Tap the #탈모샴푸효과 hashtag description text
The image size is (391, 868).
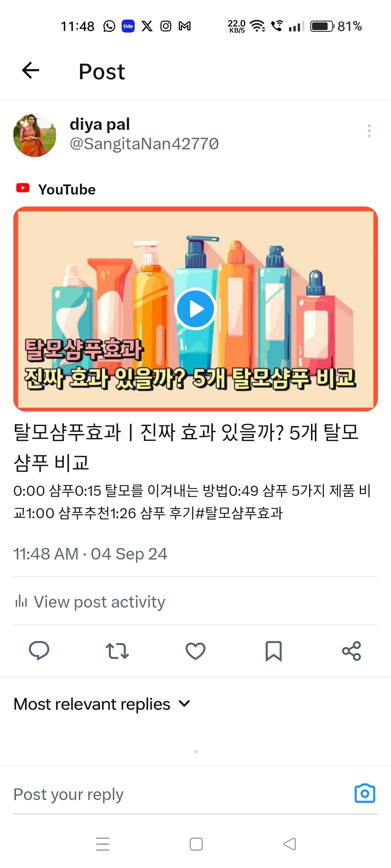239,513
